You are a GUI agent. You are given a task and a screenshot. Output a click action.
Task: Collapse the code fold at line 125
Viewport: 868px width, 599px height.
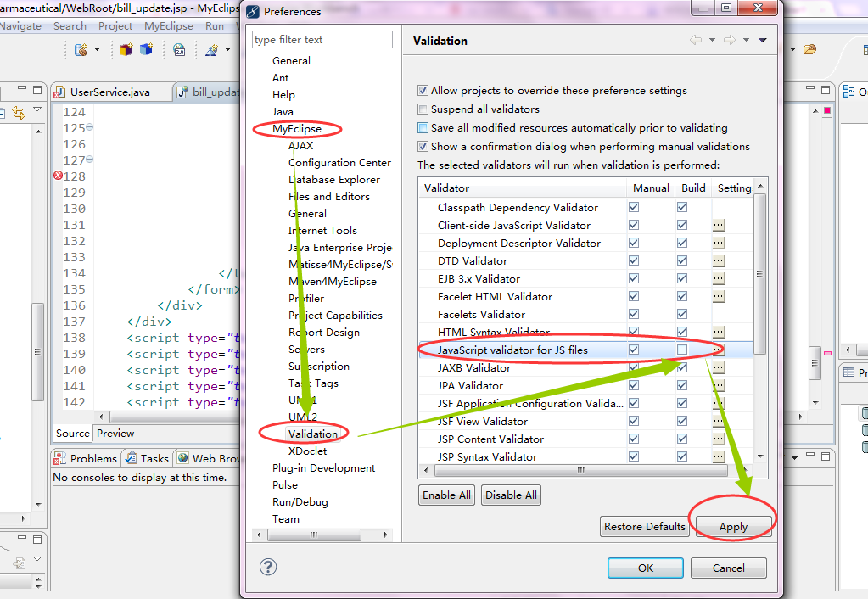pos(90,127)
